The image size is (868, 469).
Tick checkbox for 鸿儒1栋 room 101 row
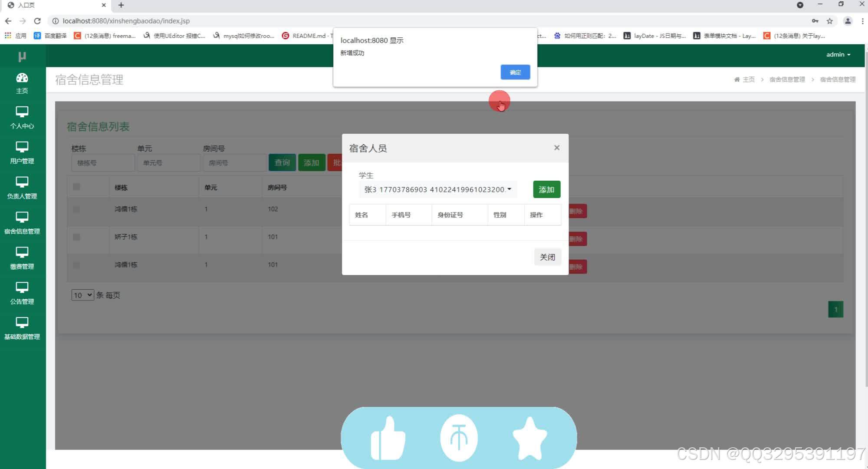click(76, 265)
